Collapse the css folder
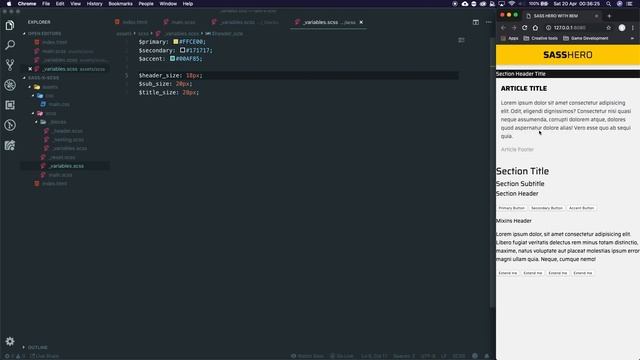 pyautogui.click(x=33, y=96)
